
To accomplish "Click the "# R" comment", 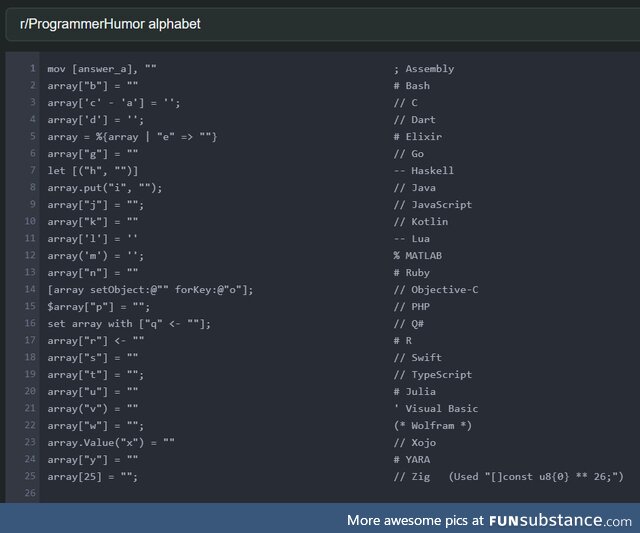I will click(402, 341).
